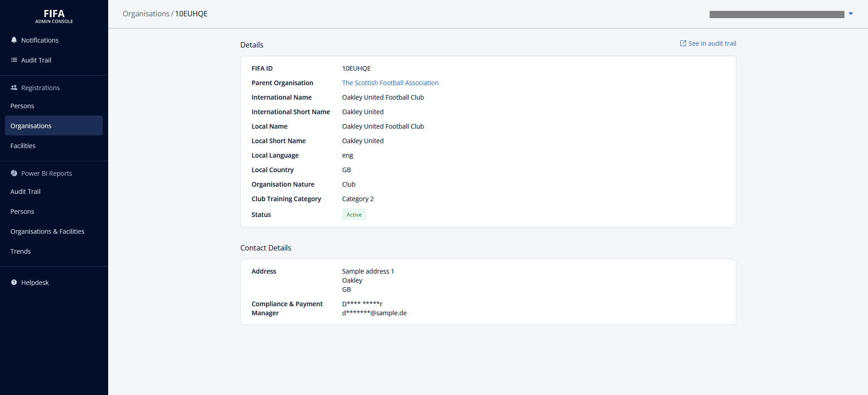Click the Helpdesk question mark icon
The image size is (868, 395).
pos(14,282)
